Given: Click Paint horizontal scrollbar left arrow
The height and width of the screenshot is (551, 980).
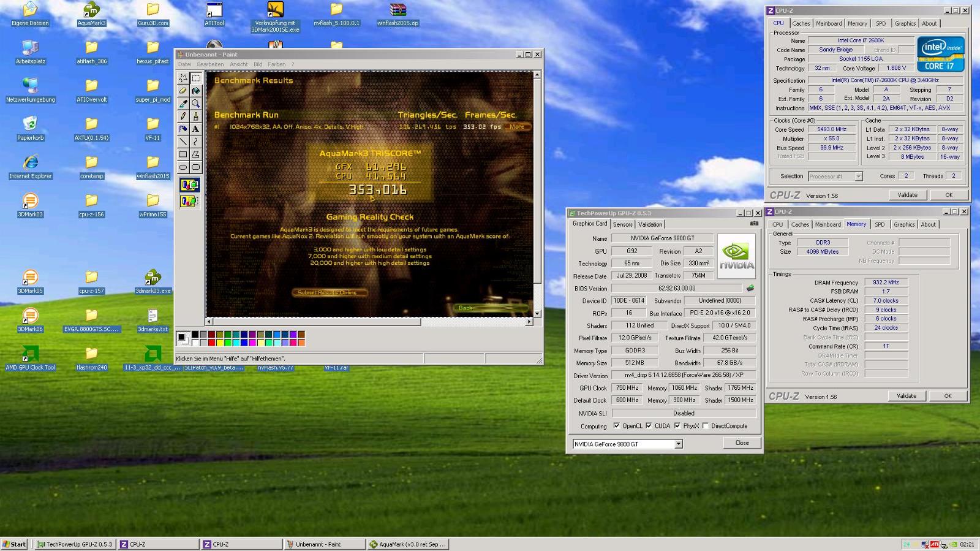Looking at the screenshot, I should [x=209, y=321].
